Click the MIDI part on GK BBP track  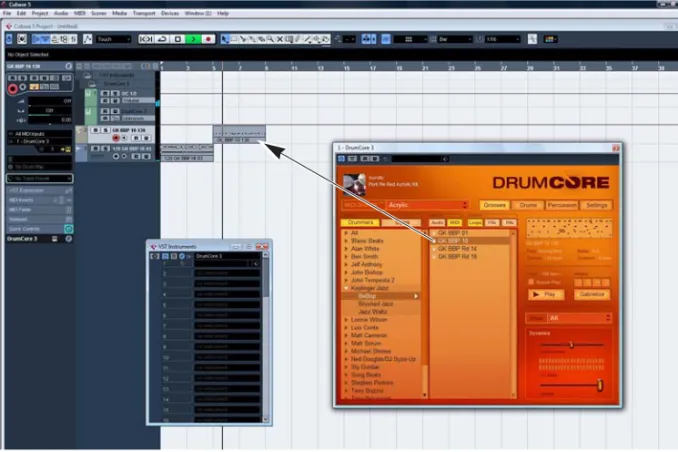pyautogui.click(x=239, y=134)
